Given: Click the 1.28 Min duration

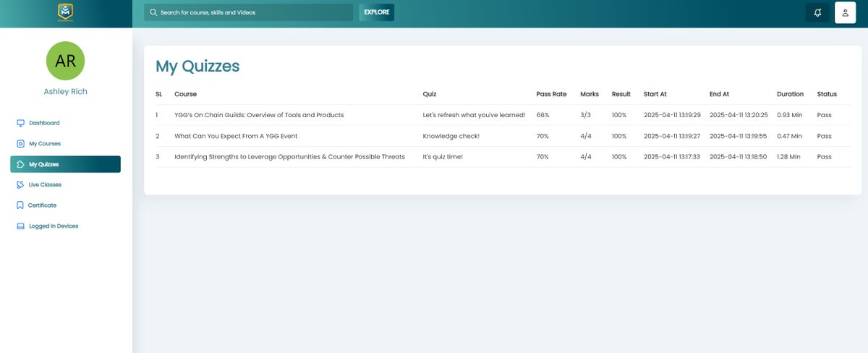Looking at the screenshot, I should [788, 156].
